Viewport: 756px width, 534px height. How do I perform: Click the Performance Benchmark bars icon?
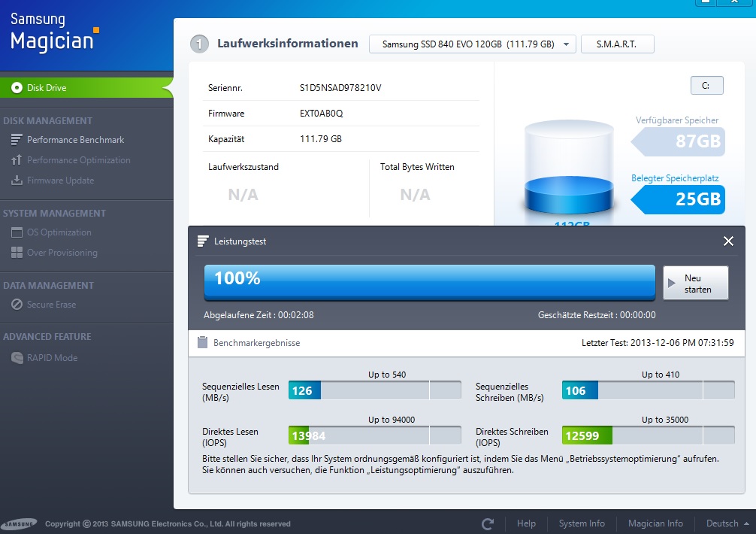point(17,140)
